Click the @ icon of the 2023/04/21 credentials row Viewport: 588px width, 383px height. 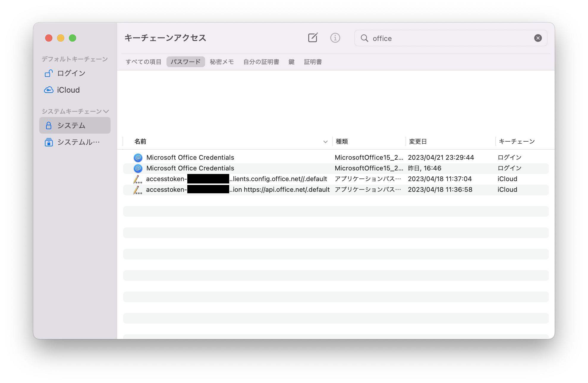[x=138, y=157]
